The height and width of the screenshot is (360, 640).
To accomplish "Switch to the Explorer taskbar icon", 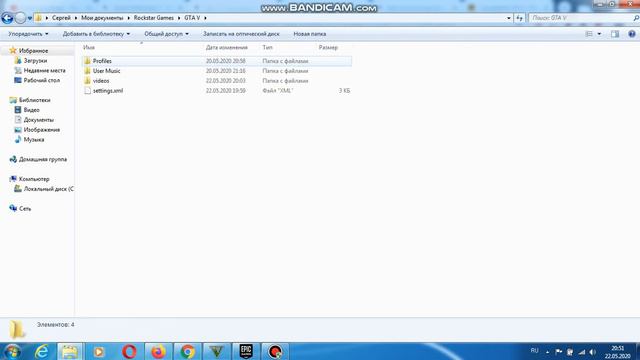I will point(70,351).
